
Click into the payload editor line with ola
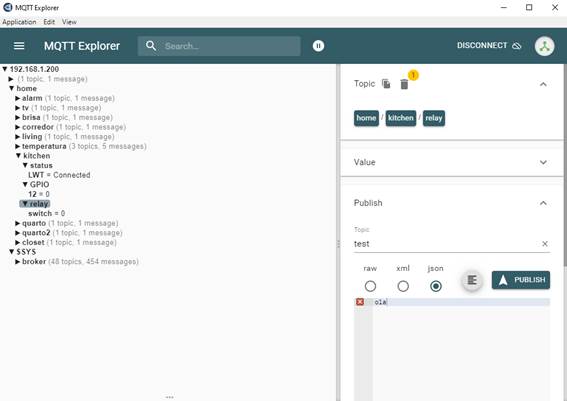pyautogui.click(x=461, y=302)
